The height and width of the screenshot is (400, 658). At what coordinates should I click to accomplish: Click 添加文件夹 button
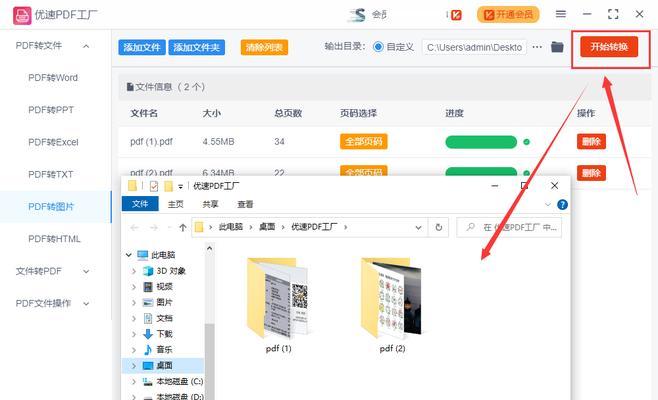click(x=196, y=47)
